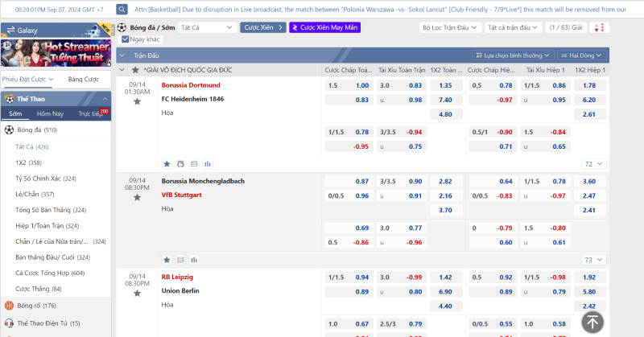Viewport: 644px width, 337px height.
Task: Click the (1 / 63) Giải league selector
Action: click(566, 27)
